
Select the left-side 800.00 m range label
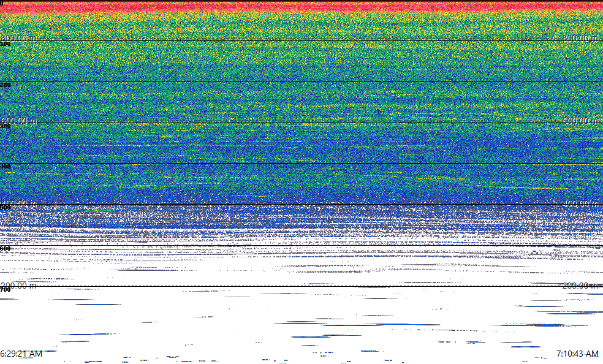tap(18, 37)
